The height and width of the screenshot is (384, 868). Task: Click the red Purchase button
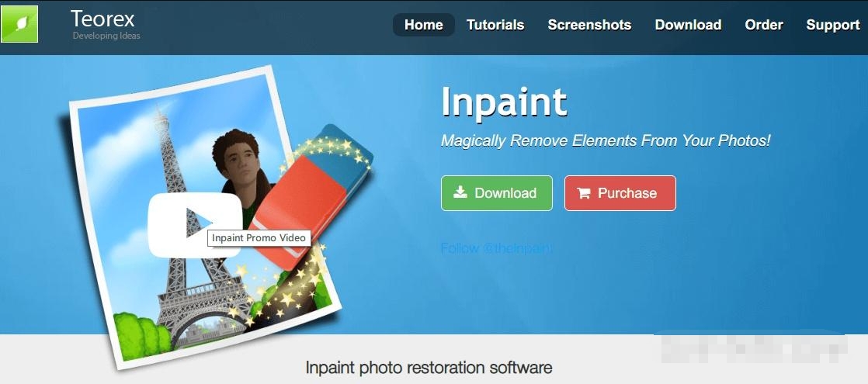click(x=620, y=193)
